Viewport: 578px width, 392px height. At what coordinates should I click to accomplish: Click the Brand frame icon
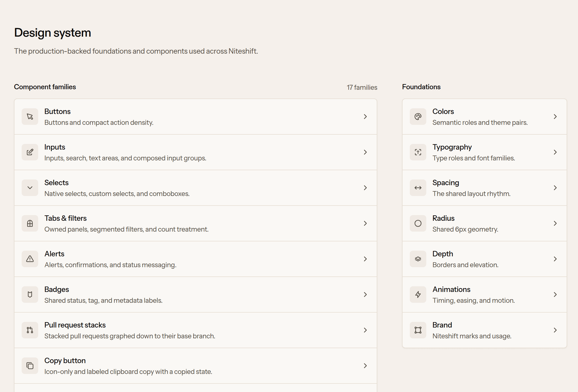(418, 330)
